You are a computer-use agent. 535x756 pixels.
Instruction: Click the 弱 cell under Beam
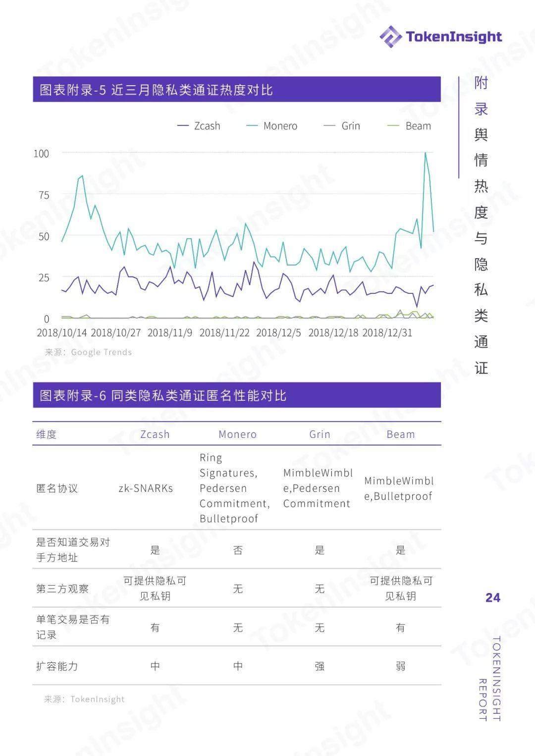point(401,666)
